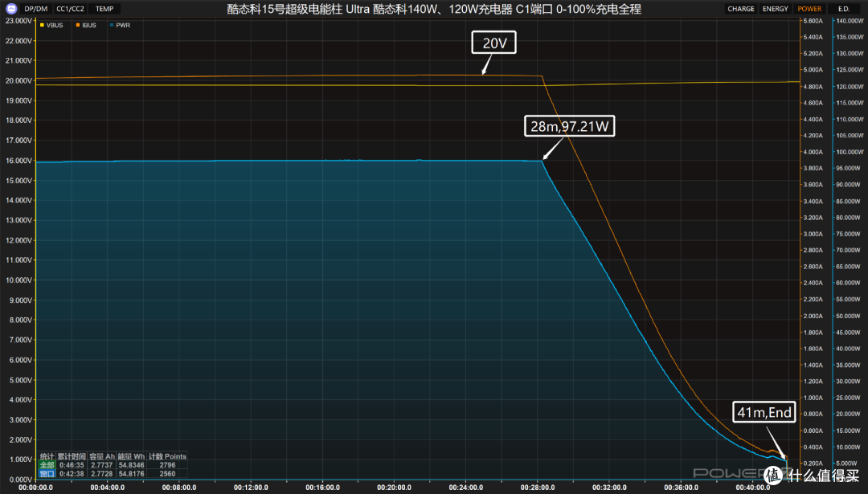Image resolution: width=868 pixels, height=494 pixels.
Task: Click the 00:04:00.0 time axis label
Action: pos(108,488)
